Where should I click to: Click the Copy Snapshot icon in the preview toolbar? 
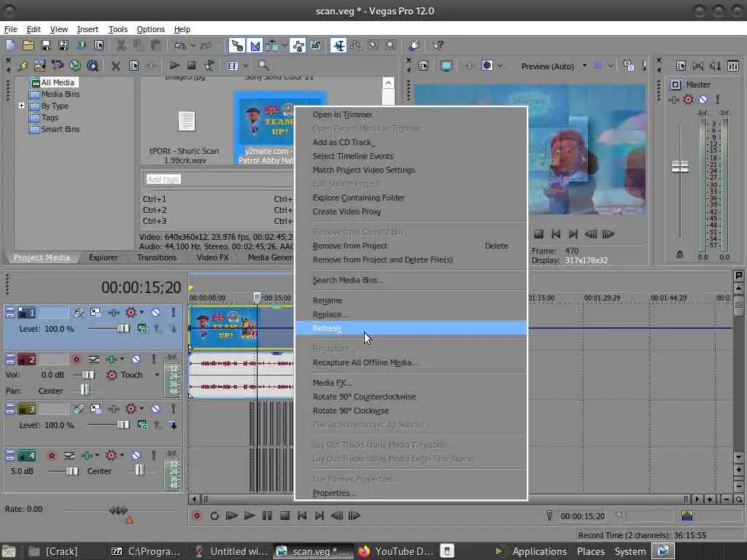point(628,66)
